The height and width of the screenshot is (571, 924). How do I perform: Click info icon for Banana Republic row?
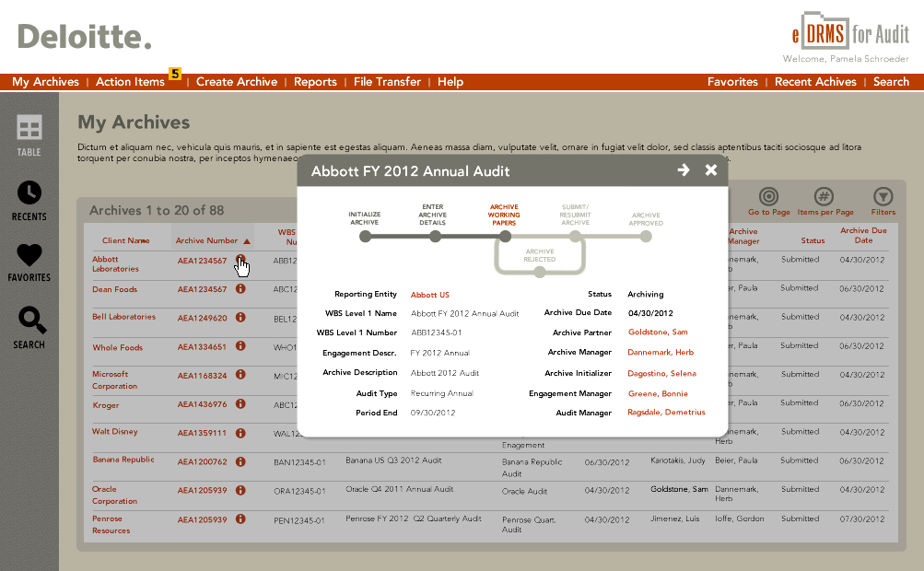click(x=240, y=461)
